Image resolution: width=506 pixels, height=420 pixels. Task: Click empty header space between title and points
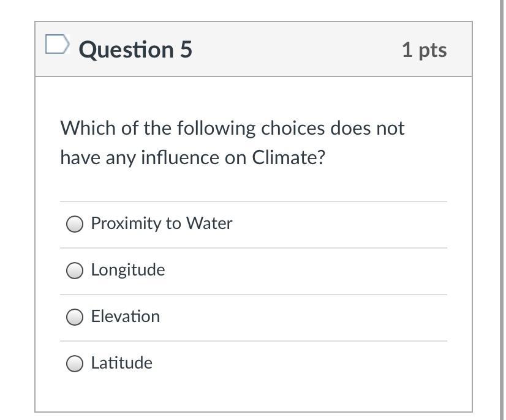[x=294, y=50]
